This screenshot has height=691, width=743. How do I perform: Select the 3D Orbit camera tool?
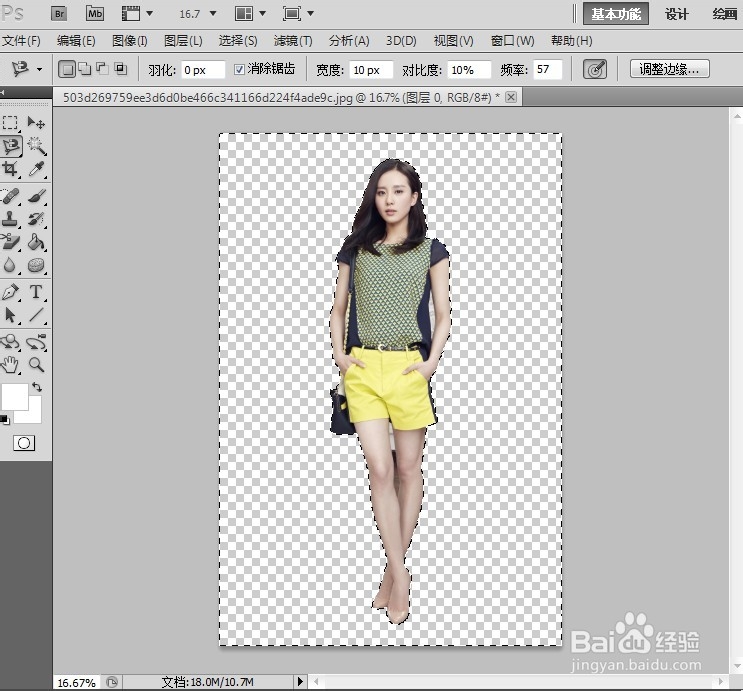[36, 342]
